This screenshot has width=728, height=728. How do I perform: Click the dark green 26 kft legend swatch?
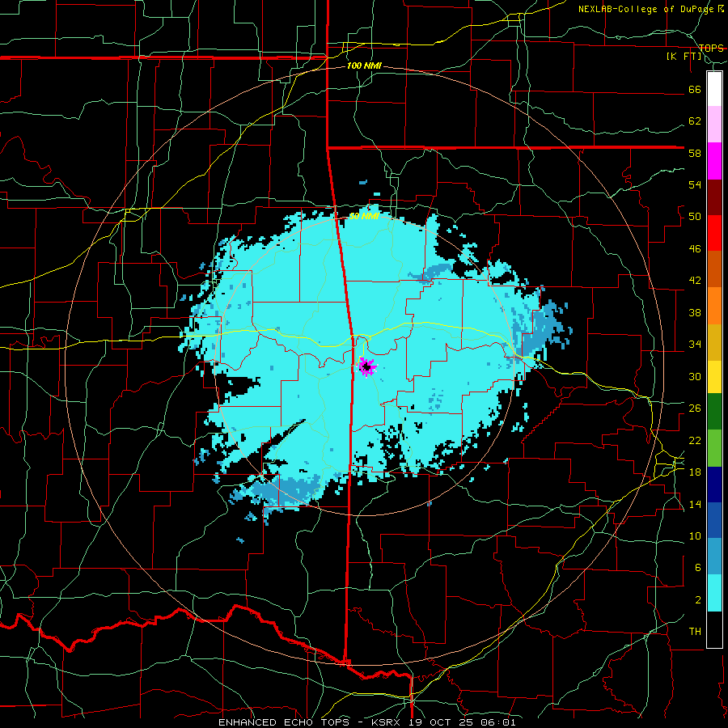(714, 412)
